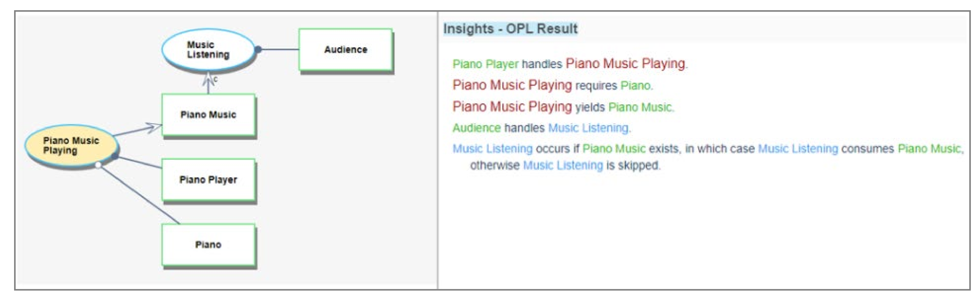The width and height of the screenshot is (980, 297).
Task: Select the Piano Player object box
Action: point(208,179)
